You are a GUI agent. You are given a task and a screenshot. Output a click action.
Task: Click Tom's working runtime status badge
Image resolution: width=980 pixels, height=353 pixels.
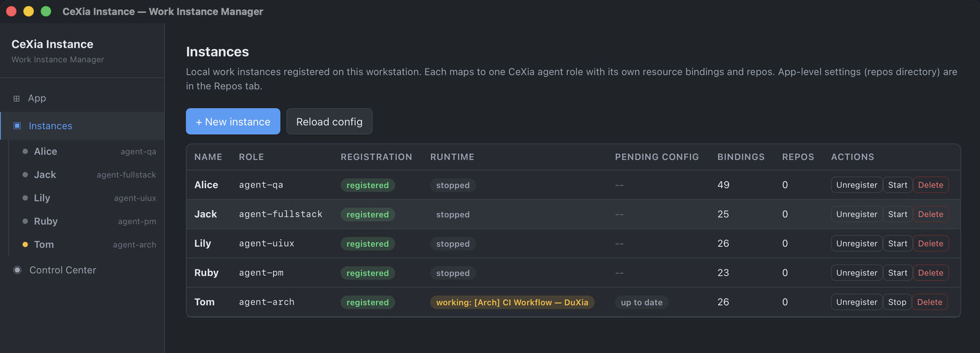512,302
